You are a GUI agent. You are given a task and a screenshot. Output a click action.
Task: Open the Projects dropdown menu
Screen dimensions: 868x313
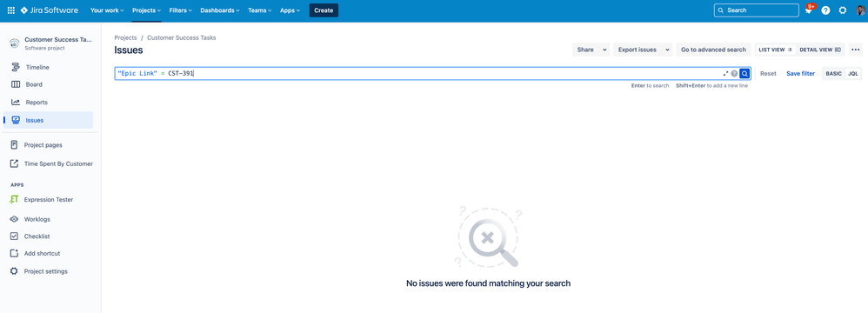click(147, 10)
